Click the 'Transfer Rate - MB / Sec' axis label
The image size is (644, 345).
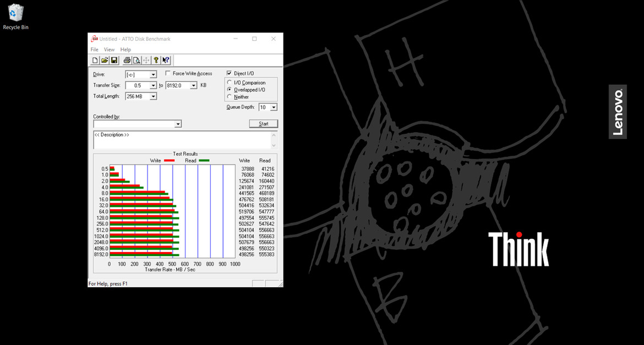click(x=170, y=270)
